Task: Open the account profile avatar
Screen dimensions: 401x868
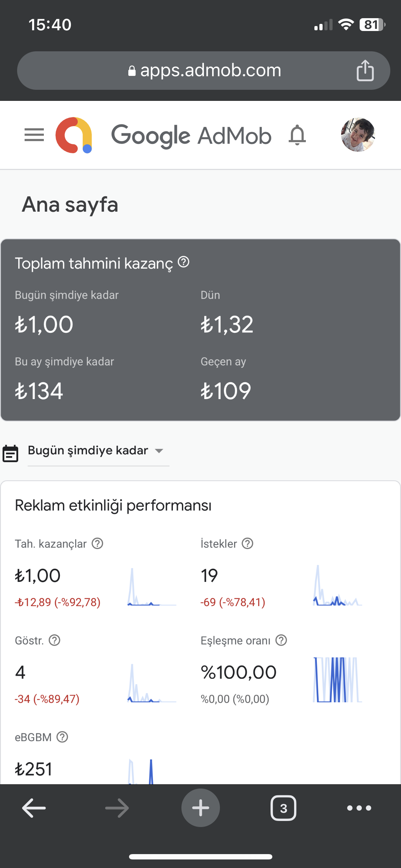Action: 358,135
